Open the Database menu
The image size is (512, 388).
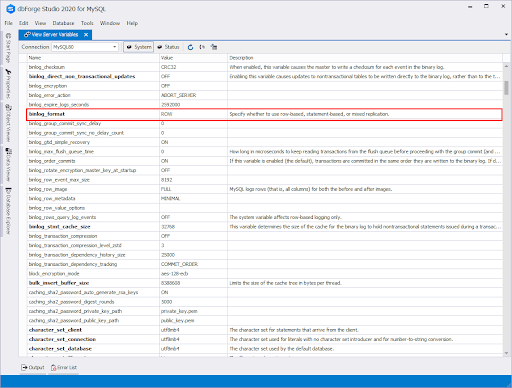click(x=63, y=23)
